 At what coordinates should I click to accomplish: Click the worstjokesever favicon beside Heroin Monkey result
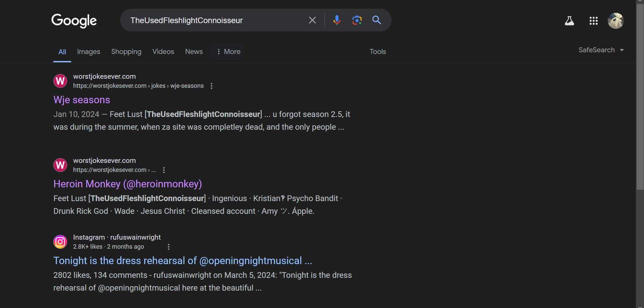(x=60, y=165)
